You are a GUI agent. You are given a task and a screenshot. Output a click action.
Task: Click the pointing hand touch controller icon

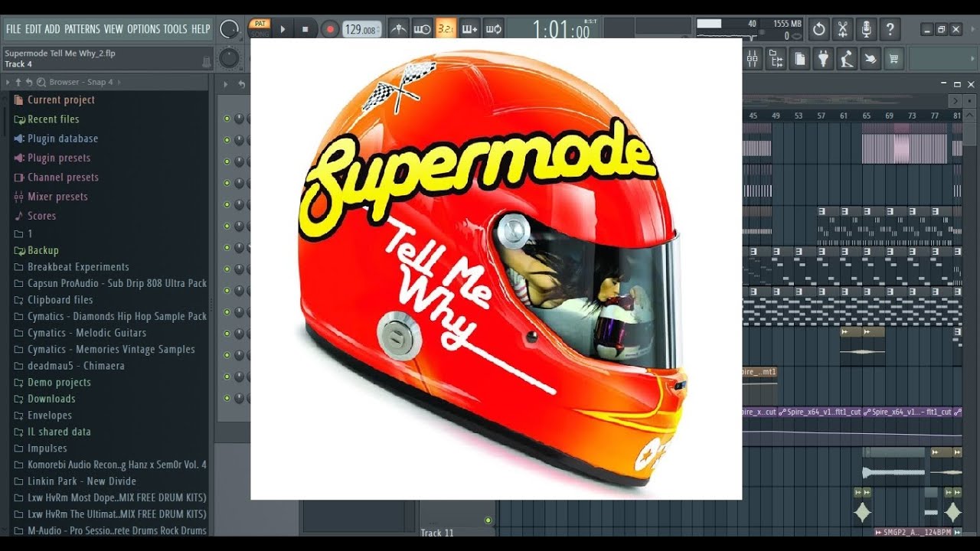point(870,59)
